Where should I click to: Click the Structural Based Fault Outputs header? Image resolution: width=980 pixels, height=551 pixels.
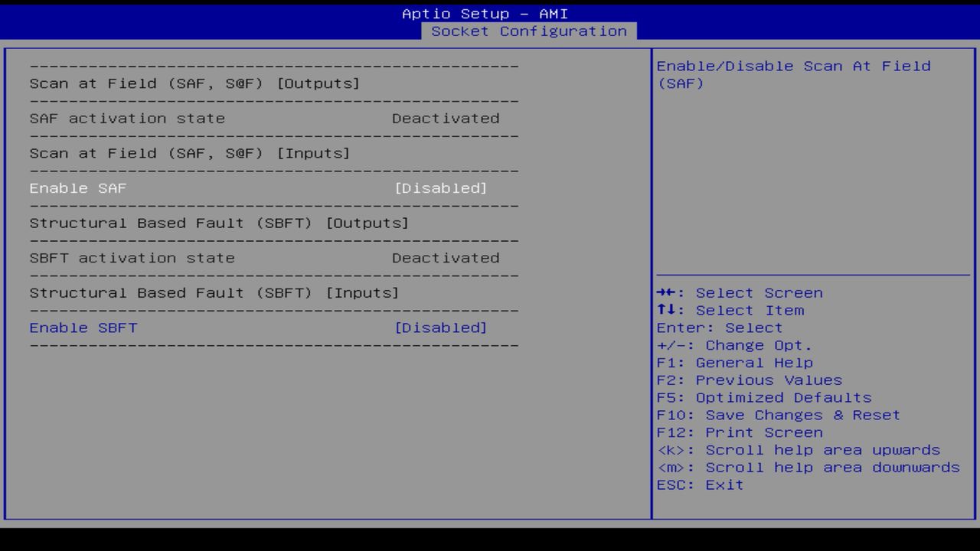tap(218, 223)
